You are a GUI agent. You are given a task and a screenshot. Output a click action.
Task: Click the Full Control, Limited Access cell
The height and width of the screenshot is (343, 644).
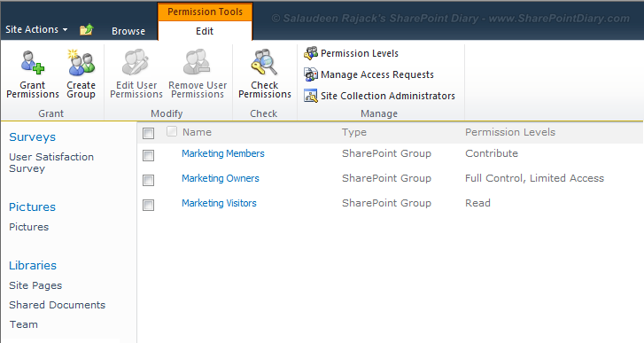tap(534, 178)
